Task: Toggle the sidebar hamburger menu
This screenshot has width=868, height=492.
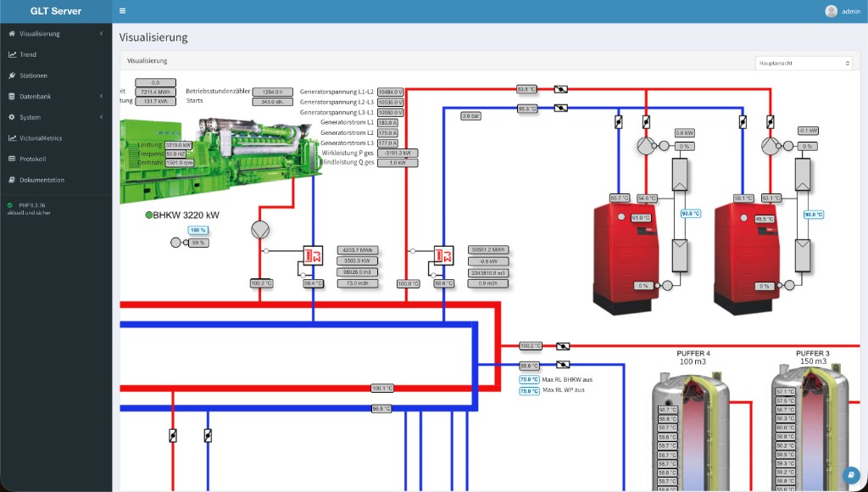Action: [122, 11]
